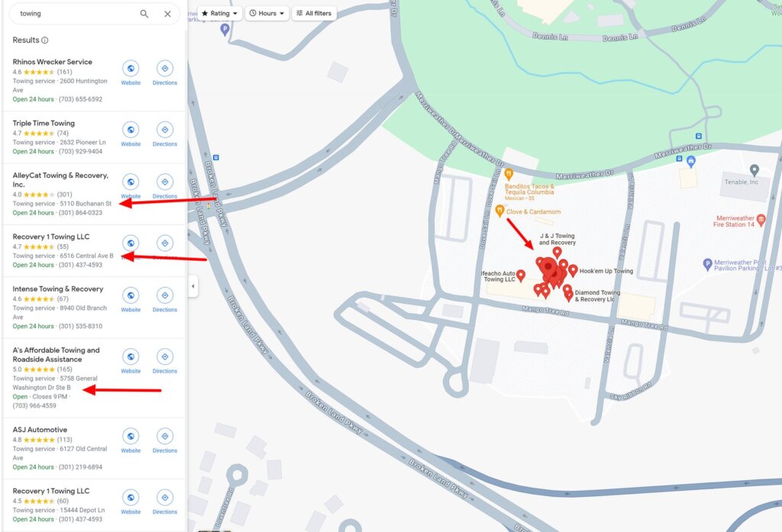Viewport: 782px width, 532px height.
Task: Click the Results info icon
Action: point(45,40)
